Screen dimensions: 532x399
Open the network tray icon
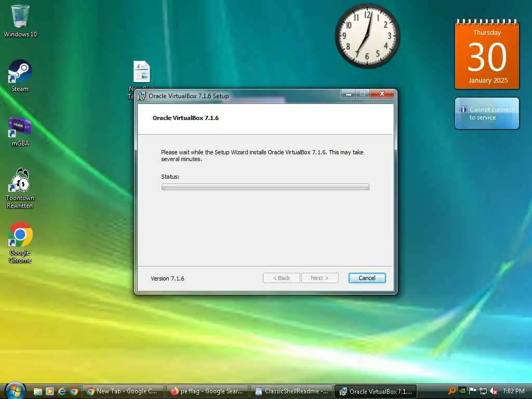click(x=483, y=391)
